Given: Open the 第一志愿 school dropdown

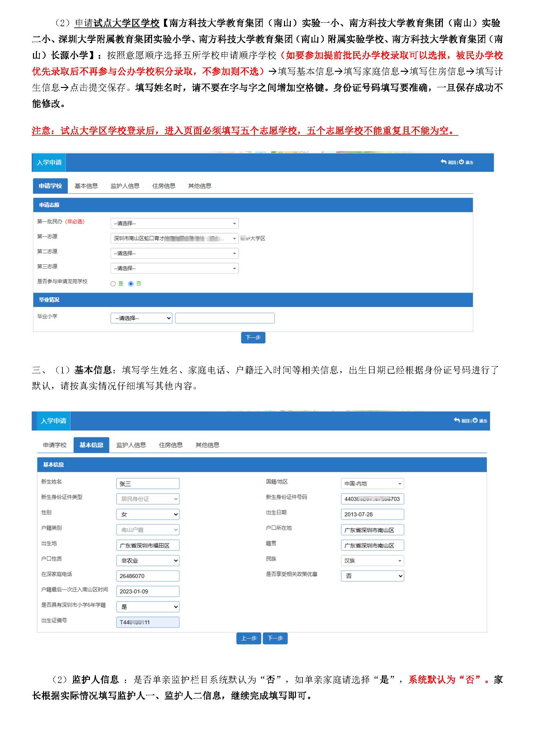Looking at the screenshot, I should [175, 239].
